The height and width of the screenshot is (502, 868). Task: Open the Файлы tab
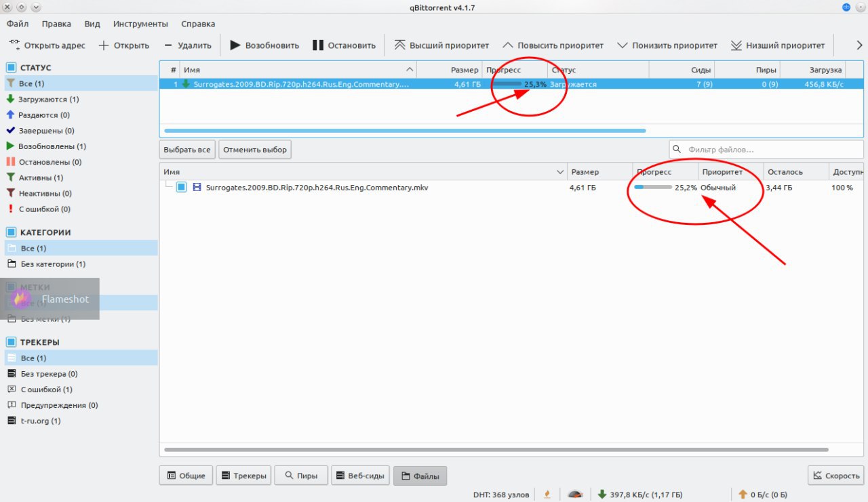pyautogui.click(x=420, y=476)
